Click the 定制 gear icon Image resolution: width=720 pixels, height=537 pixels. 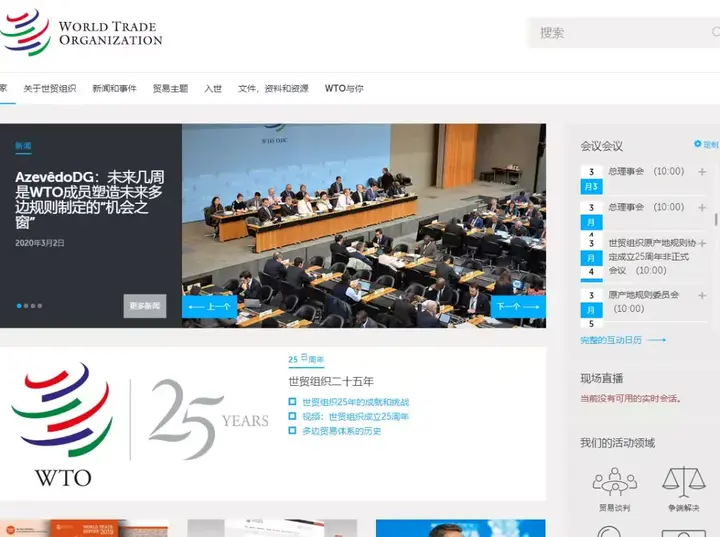pos(698,144)
